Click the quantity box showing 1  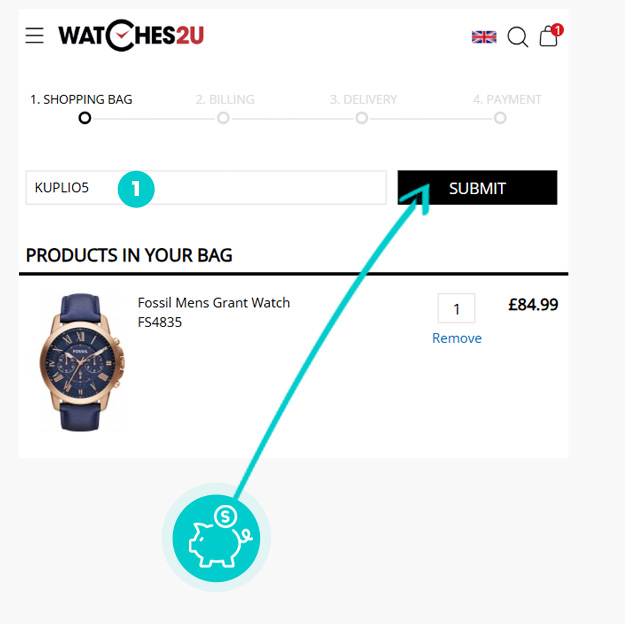tap(456, 308)
